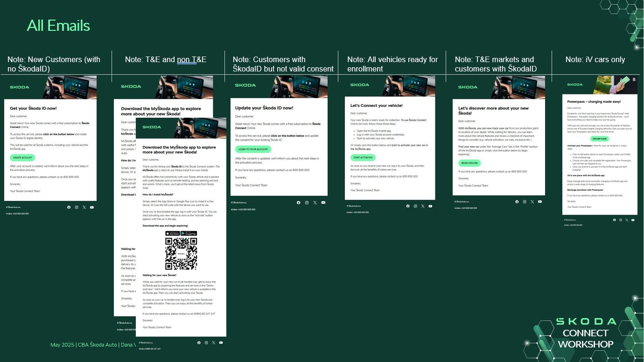This screenshot has width=644, height=362.
Task: Select note 'New Customers (with no ŠkodaID)'
Action: tap(54, 64)
